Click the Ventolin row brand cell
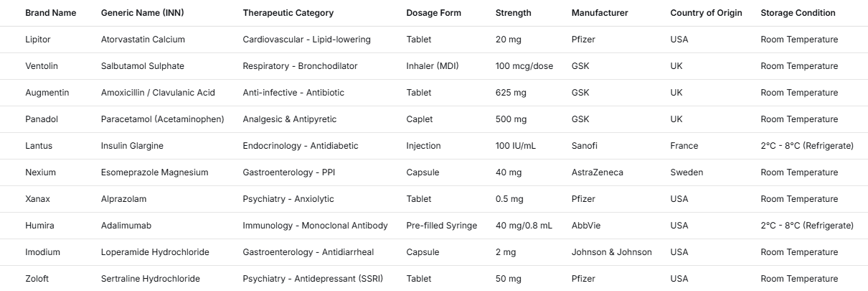 point(42,66)
